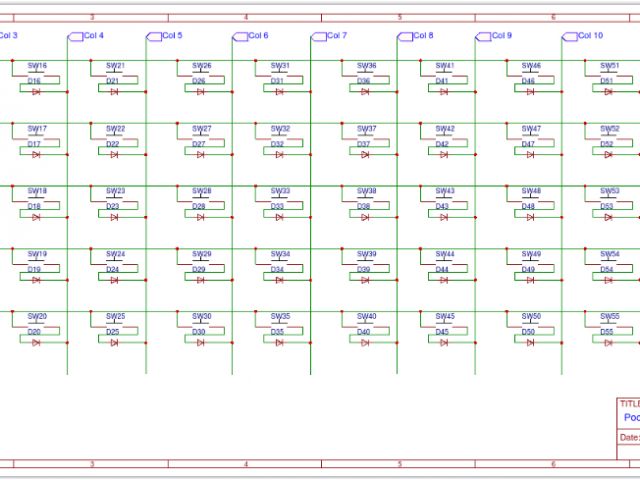The height and width of the screenshot is (480, 640).
Task: Click the Col 6 net label
Action: pos(259,36)
